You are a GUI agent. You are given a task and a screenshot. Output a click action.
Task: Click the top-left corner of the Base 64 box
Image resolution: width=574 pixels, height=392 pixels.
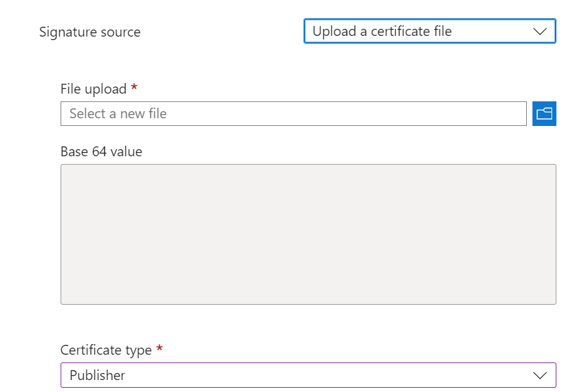tap(63, 167)
